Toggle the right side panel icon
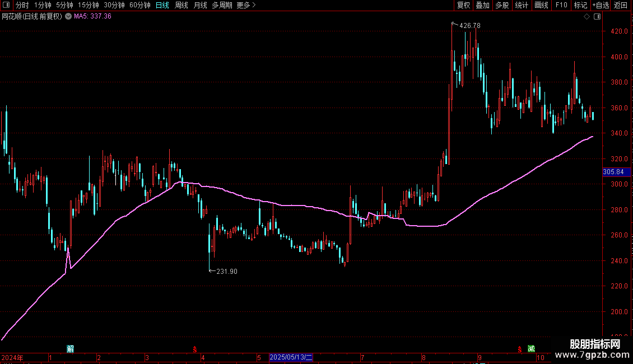 pyautogui.click(x=597, y=17)
